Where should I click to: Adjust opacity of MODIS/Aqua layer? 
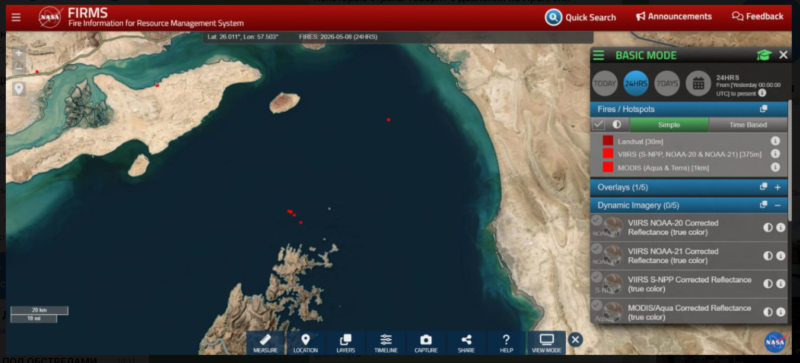(768, 312)
